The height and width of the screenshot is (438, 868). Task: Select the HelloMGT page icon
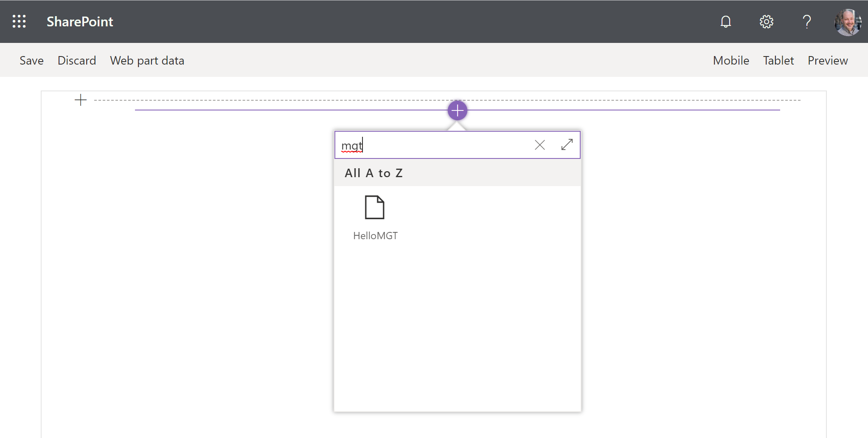374,208
